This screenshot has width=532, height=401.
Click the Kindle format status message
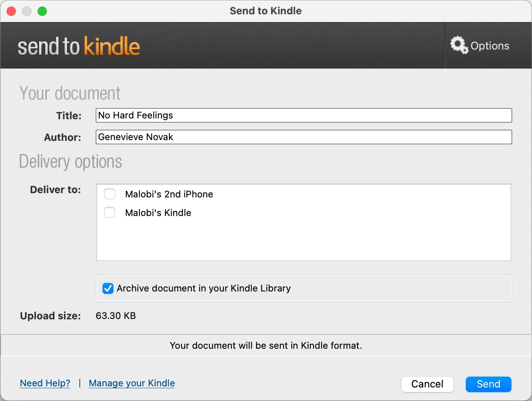point(266,345)
